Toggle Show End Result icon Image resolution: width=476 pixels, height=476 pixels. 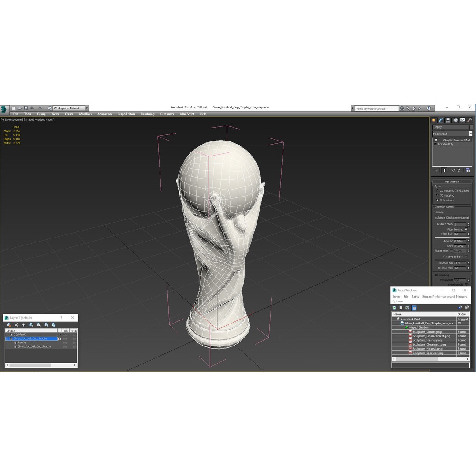click(444, 171)
